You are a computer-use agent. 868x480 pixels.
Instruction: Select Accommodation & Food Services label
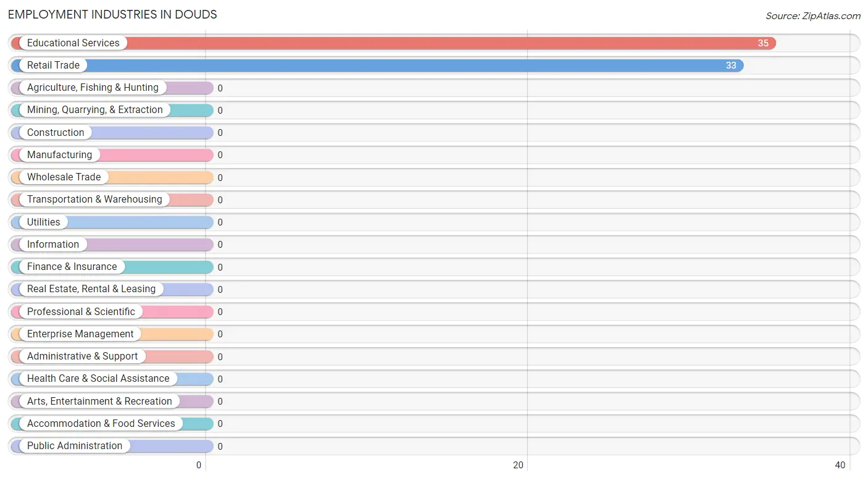(101, 424)
